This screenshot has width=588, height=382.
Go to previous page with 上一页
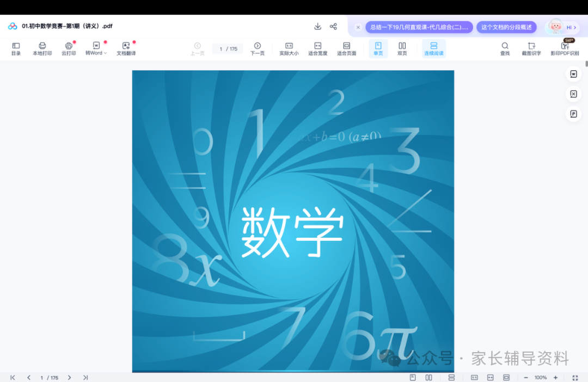pos(197,49)
